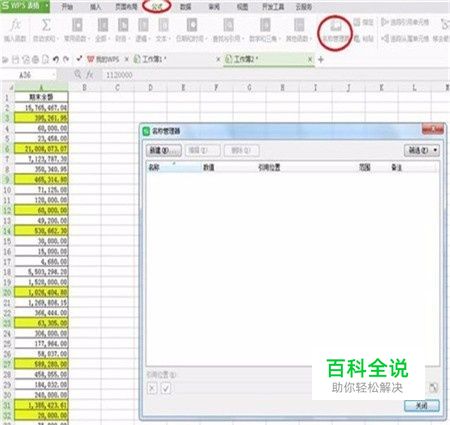This screenshot has width=450, height=425.
Task: Open the Logical (逻辑) functions icon
Action: [x=143, y=25]
